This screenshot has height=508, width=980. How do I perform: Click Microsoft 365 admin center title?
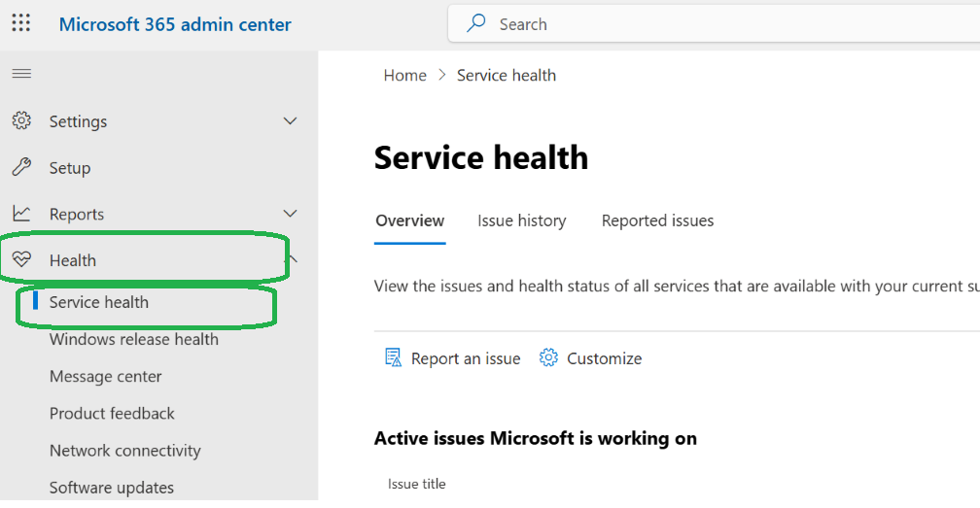175,24
